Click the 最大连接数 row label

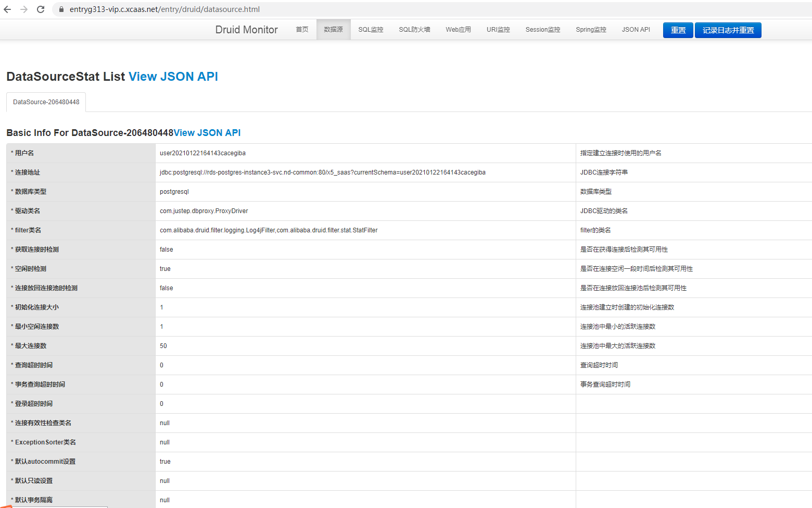(30, 346)
